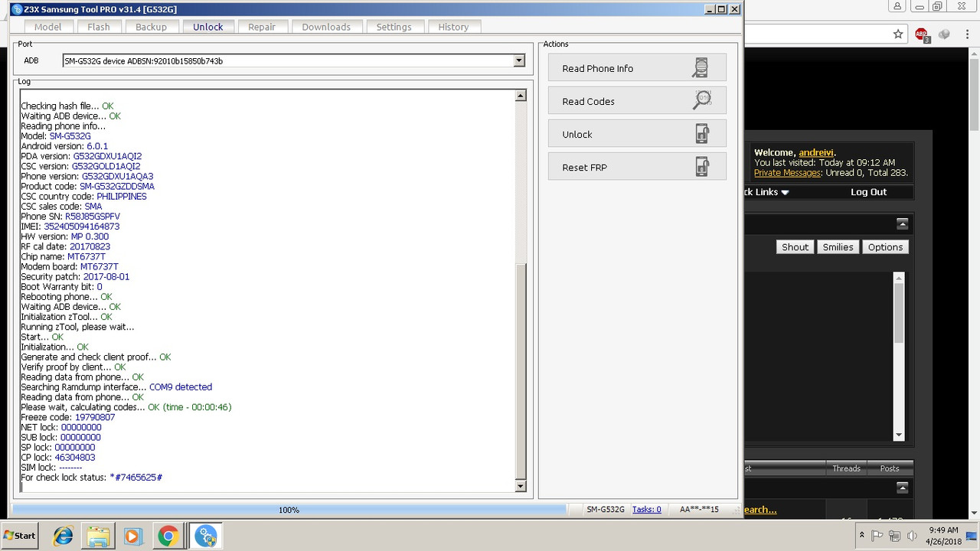This screenshot has width=980, height=551.
Task: Click the volume speaker tray icon
Action: tap(912, 536)
